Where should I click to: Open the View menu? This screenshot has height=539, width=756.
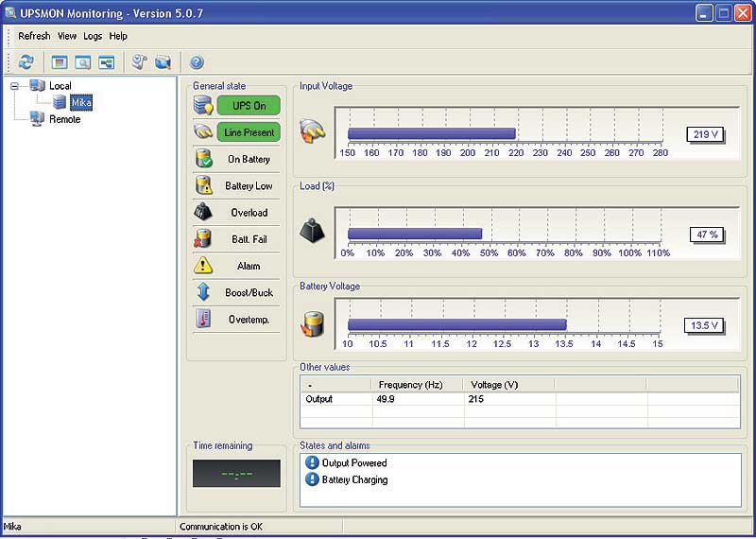click(67, 36)
